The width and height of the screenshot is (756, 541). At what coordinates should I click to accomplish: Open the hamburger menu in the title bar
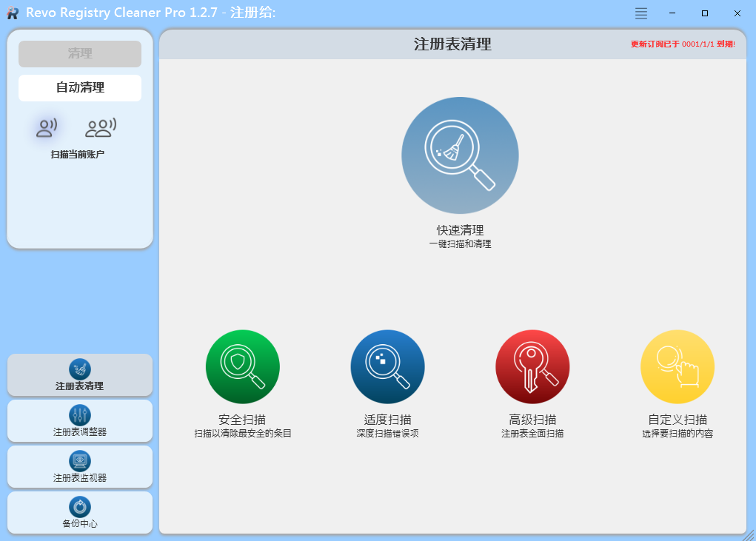(640, 13)
